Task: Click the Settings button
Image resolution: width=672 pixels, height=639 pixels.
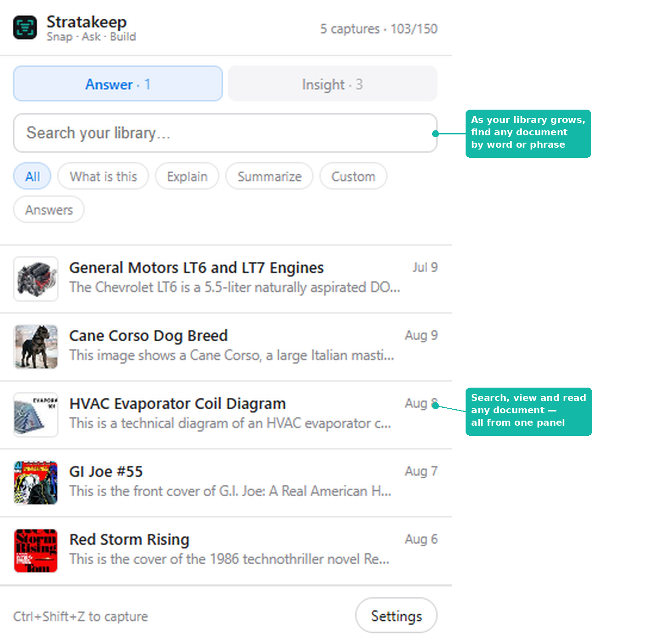Action: coord(396,616)
